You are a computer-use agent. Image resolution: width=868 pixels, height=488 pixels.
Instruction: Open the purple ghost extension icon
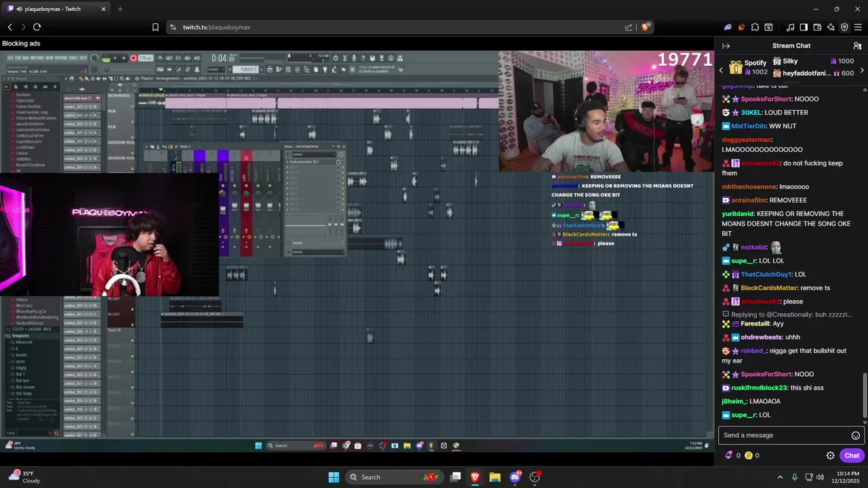(x=728, y=27)
